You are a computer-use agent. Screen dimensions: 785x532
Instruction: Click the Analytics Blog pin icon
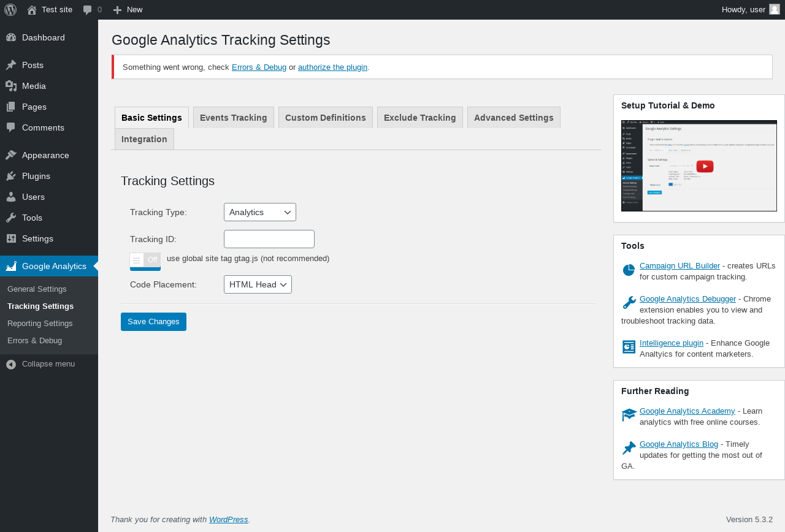click(629, 448)
